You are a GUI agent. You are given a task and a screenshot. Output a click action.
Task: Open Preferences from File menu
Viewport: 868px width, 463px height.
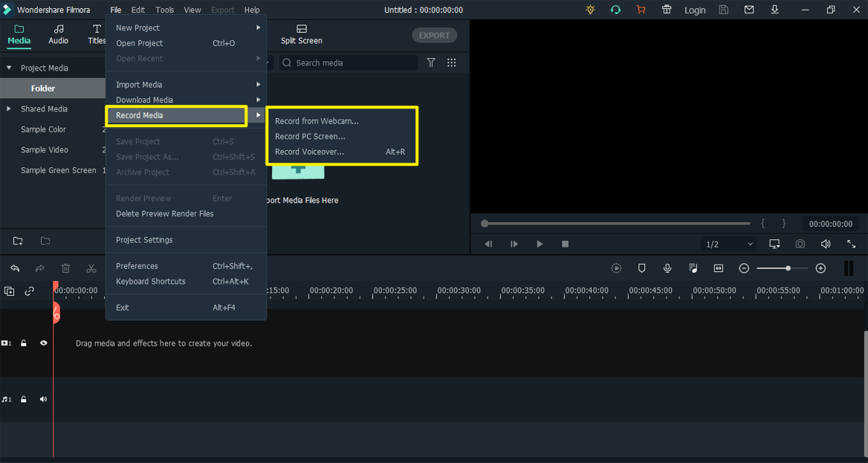coord(187,266)
